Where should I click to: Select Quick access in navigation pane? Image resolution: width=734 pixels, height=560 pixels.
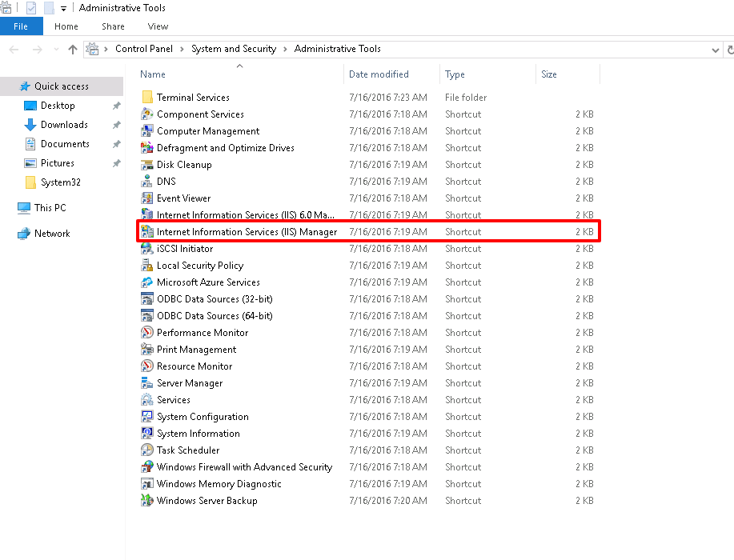tap(62, 86)
